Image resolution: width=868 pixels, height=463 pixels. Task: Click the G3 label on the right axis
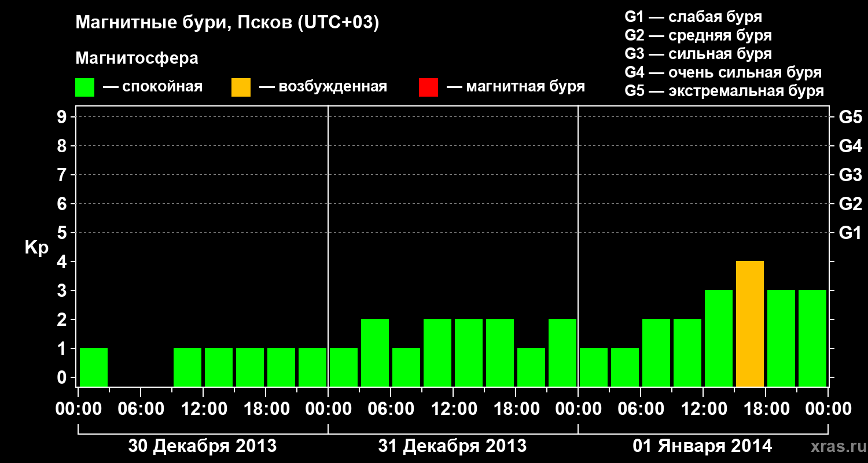point(850,175)
